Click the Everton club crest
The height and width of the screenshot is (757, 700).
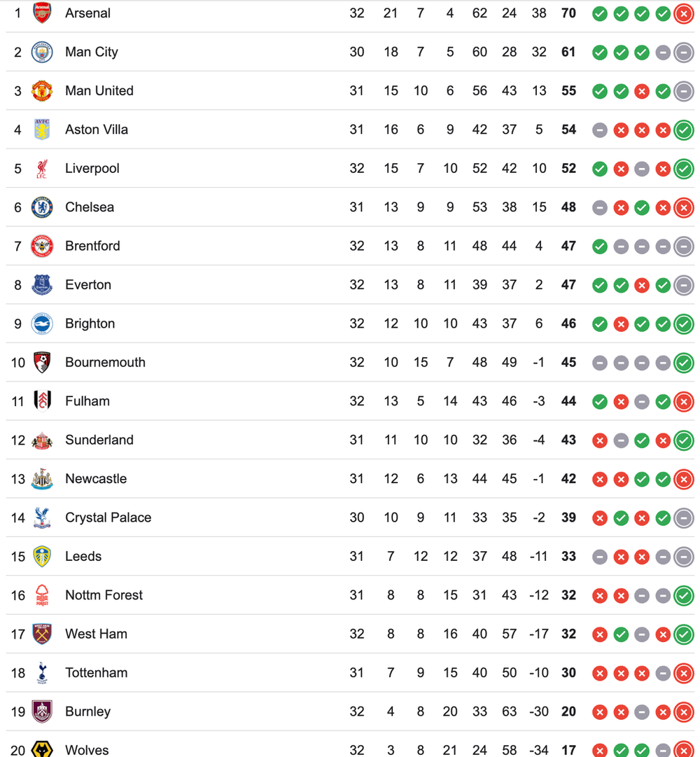[x=42, y=285]
